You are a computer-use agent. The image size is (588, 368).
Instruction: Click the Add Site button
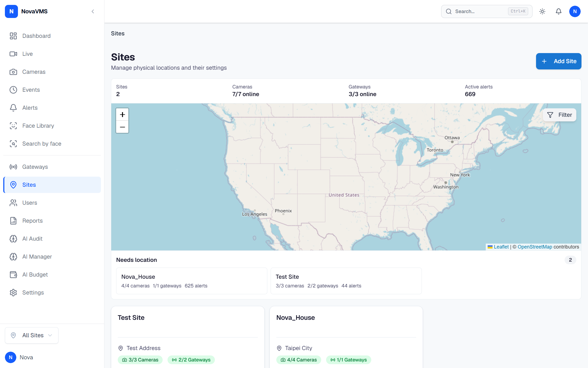[x=559, y=61]
